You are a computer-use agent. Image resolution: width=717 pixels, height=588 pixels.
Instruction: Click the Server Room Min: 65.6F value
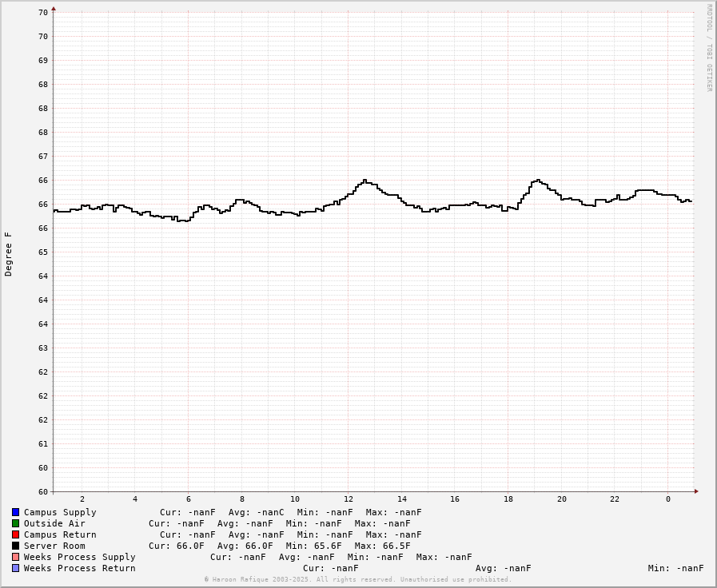point(313,546)
